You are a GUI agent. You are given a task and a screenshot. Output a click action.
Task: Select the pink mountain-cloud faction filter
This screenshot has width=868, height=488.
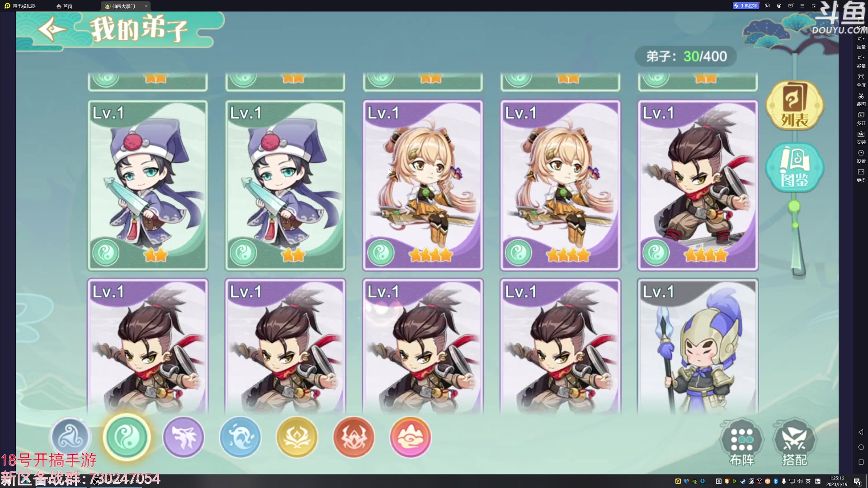(x=410, y=437)
